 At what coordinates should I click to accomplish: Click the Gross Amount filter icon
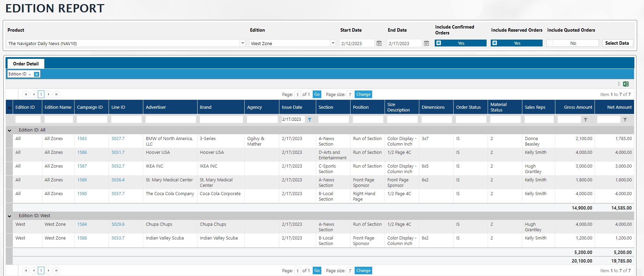pos(586,120)
